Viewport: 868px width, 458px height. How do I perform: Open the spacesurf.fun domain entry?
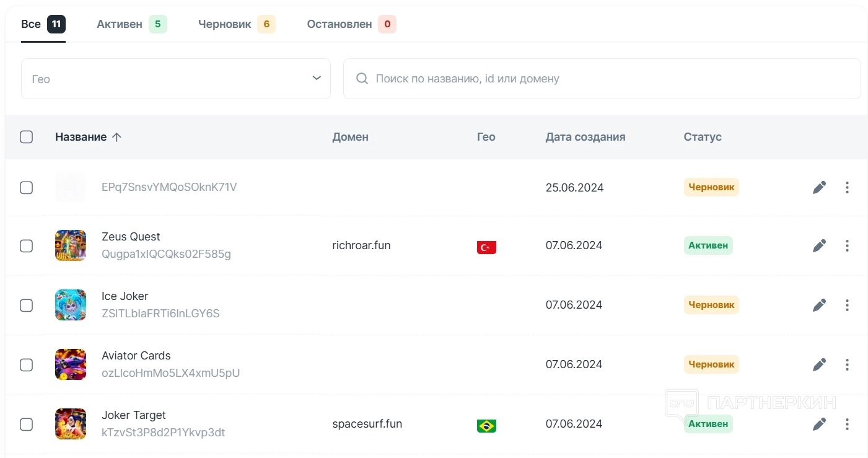[367, 424]
